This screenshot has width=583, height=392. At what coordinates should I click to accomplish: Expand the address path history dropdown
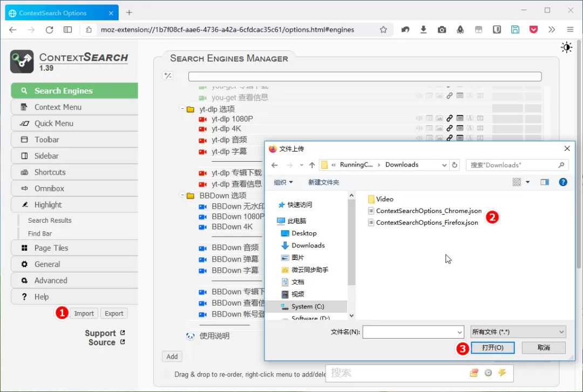click(x=444, y=165)
